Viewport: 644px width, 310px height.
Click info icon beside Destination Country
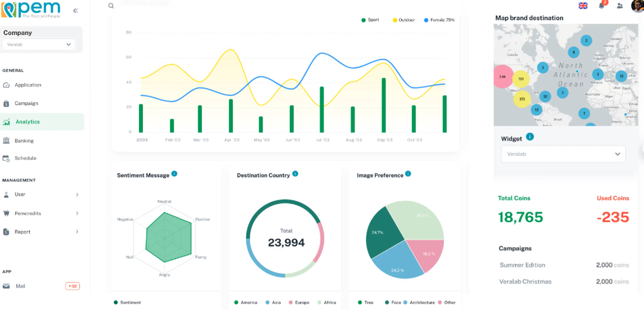(x=295, y=174)
